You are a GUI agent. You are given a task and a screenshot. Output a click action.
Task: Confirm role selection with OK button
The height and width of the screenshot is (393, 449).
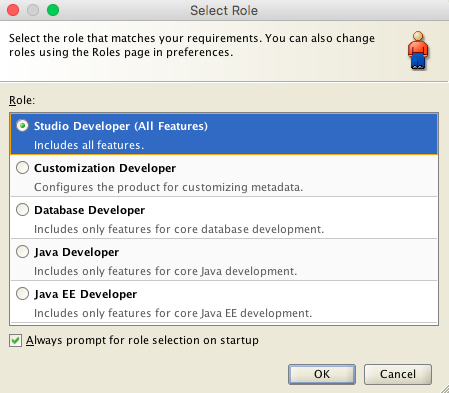(x=322, y=374)
